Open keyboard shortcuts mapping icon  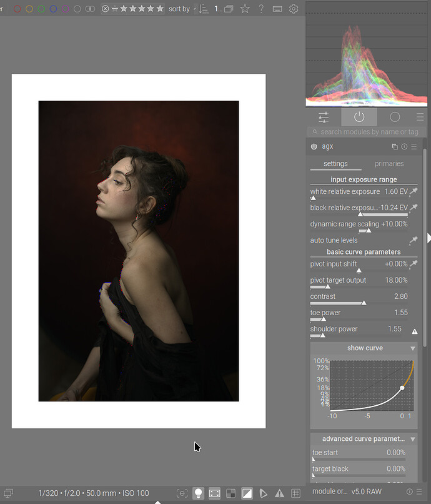coord(277,9)
